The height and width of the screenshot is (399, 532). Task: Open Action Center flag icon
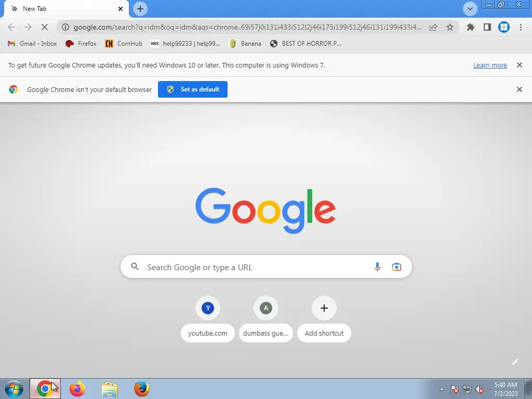(454, 389)
